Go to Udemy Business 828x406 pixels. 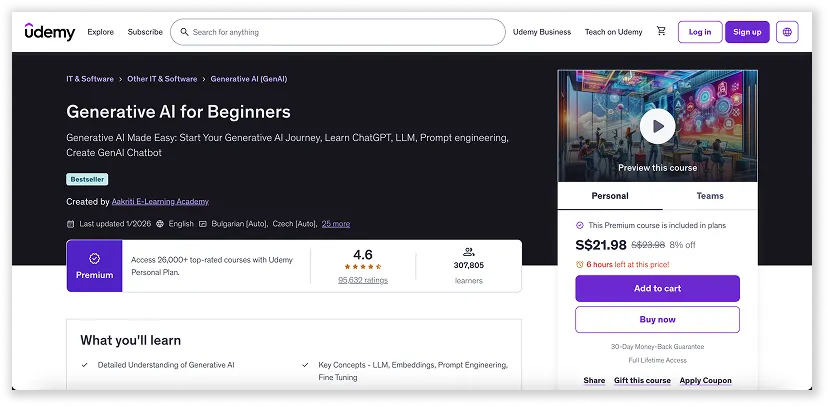[542, 32]
